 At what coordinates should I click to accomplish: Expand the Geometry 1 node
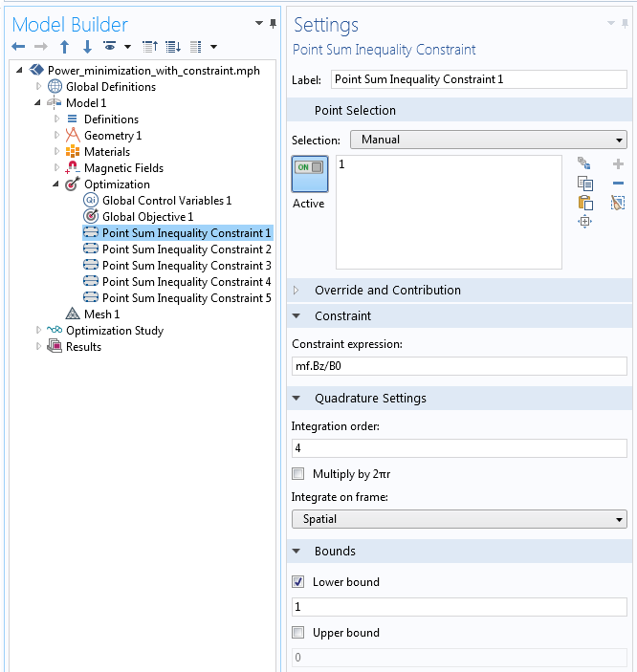pyautogui.click(x=56, y=135)
